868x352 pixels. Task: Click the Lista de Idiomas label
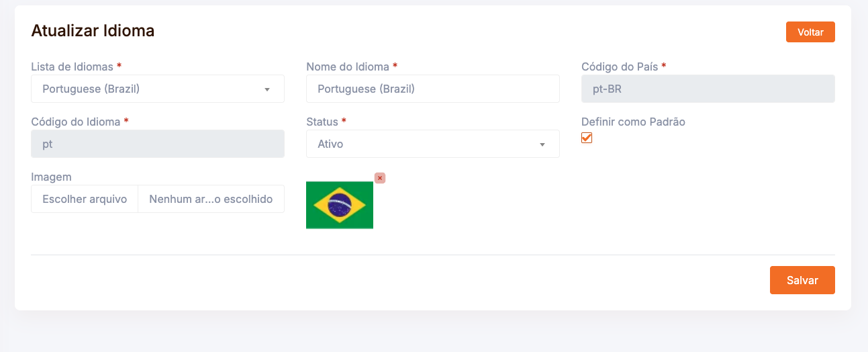pos(73,67)
